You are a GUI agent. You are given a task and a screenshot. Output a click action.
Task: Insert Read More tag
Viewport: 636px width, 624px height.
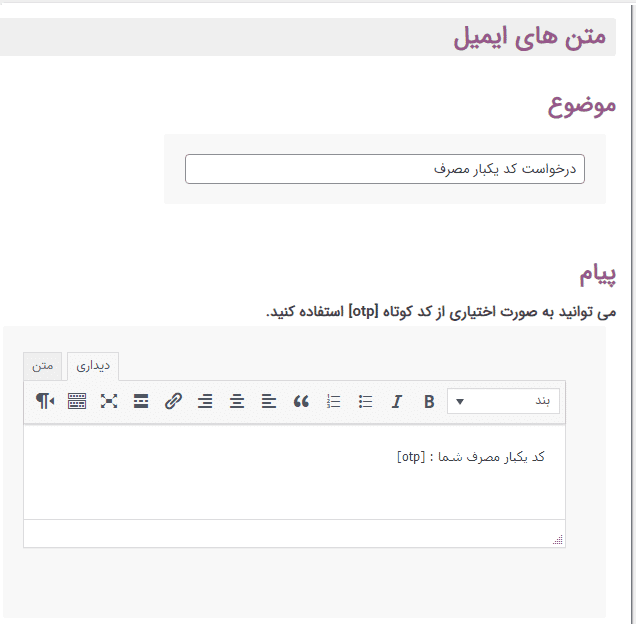pyautogui.click(x=141, y=402)
